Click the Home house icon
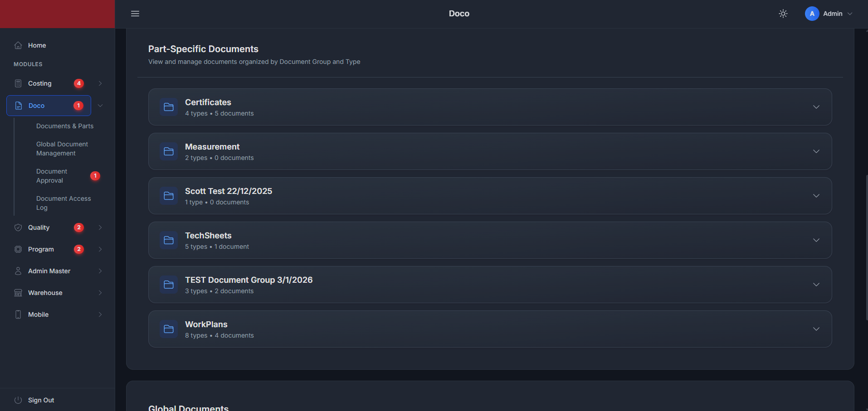 click(18, 45)
